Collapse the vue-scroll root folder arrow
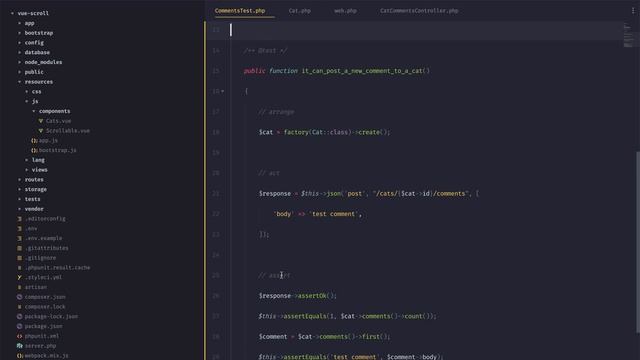Image resolution: width=640 pixels, height=360 pixels. click(12, 13)
